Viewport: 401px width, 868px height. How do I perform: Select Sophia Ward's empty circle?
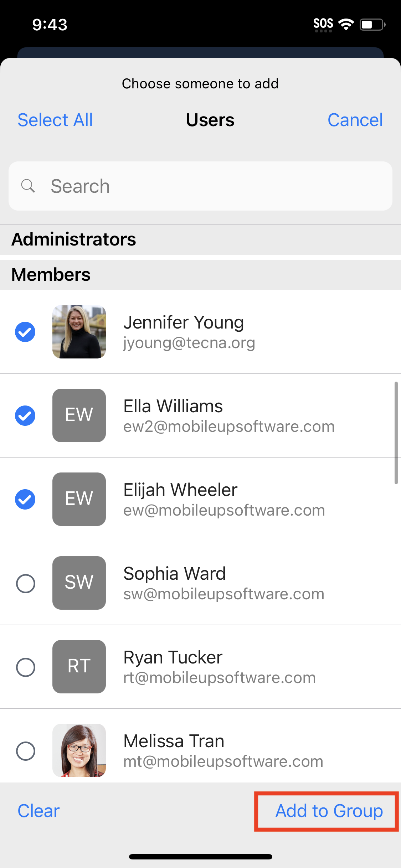coord(26,584)
